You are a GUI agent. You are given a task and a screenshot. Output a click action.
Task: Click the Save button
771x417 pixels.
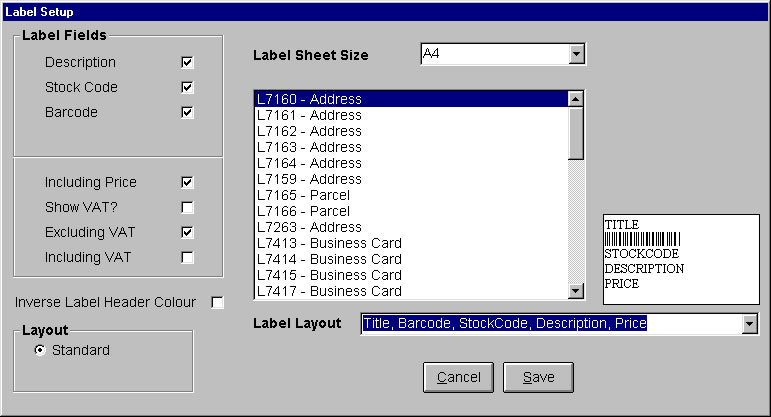(538, 377)
